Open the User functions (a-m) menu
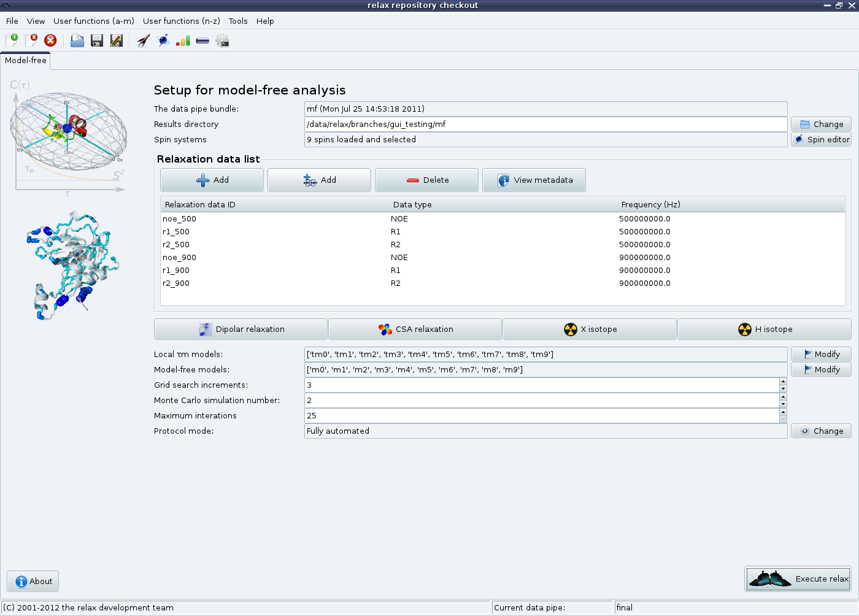The height and width of the screenshot is (616, 859). (x=93, y=21)
